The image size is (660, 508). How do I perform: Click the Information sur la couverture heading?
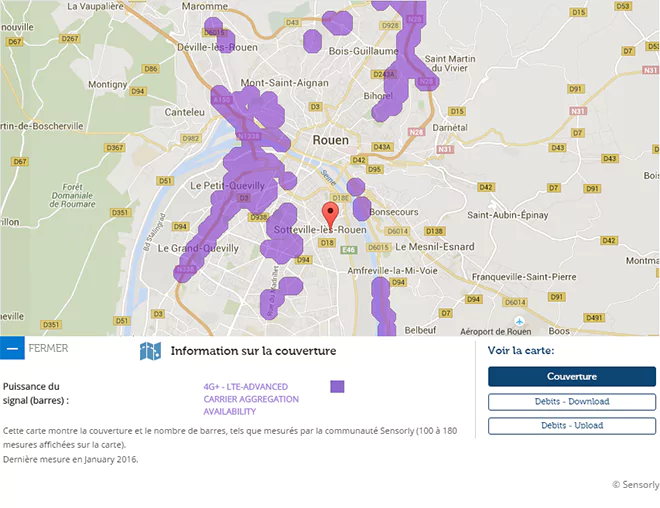click(253, 351)
